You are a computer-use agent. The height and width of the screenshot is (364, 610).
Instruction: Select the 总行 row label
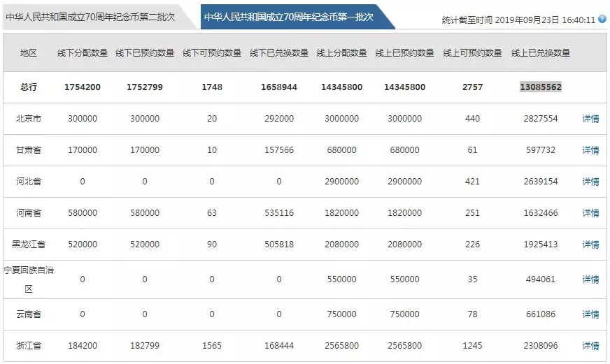point(29,87)
